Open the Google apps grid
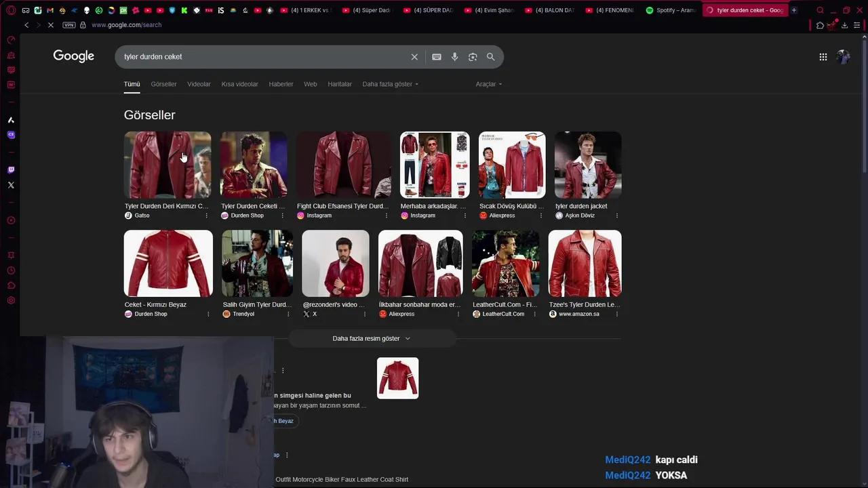 (823, 57)
